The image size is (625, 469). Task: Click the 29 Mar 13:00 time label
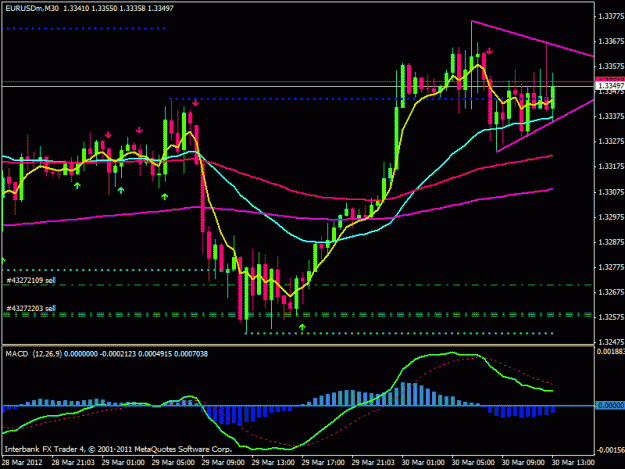pyautogui.click(x=273, y=463)
